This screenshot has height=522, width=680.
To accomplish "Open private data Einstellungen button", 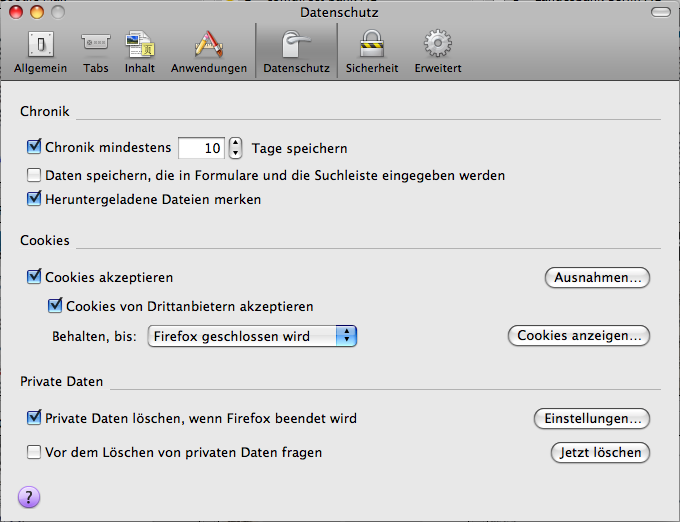I will point(592,418).
